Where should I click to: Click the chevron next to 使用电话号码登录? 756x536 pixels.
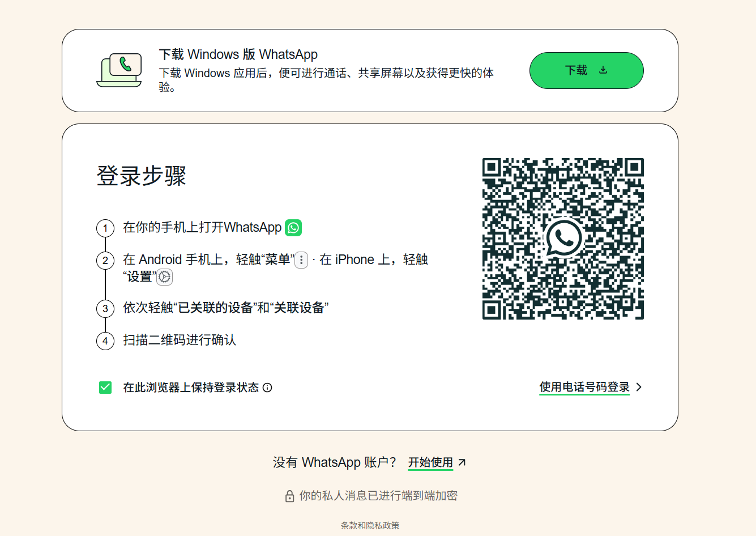639,387
